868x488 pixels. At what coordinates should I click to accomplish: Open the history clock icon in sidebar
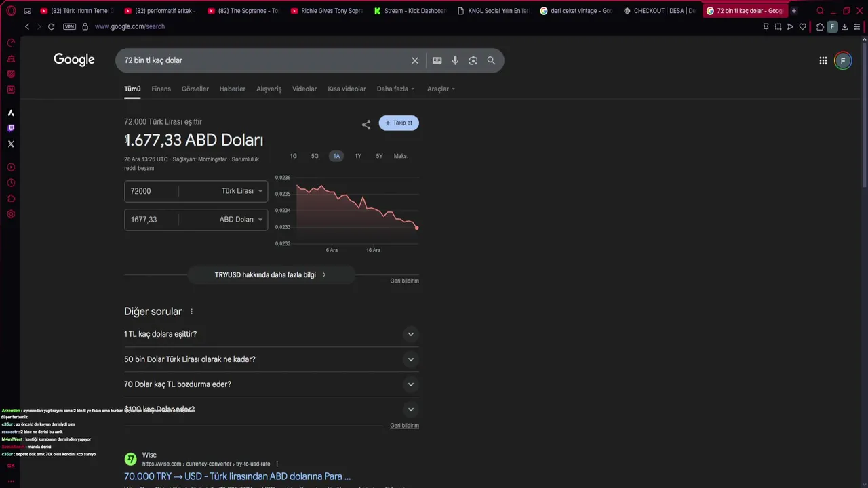[x=11, y=183]
